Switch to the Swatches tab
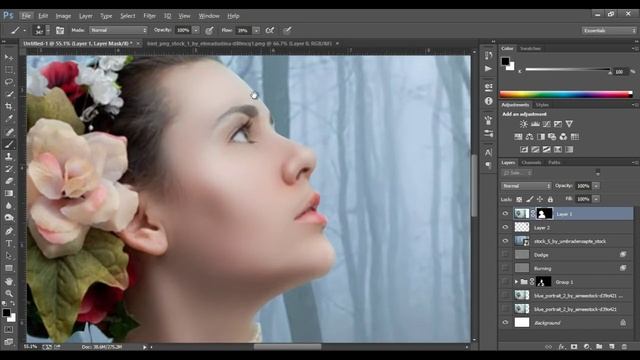The width and height of the screenshot is (640, 360). [530, 48]
